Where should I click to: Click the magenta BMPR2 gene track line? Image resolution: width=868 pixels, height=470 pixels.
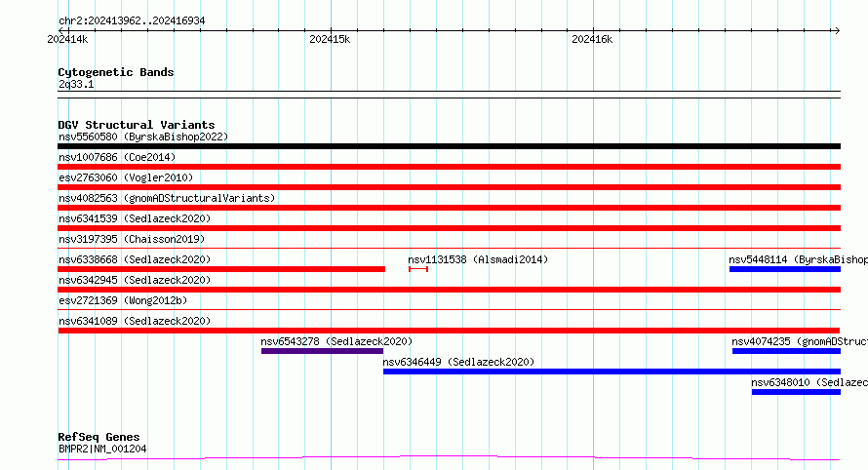[449, 458]
